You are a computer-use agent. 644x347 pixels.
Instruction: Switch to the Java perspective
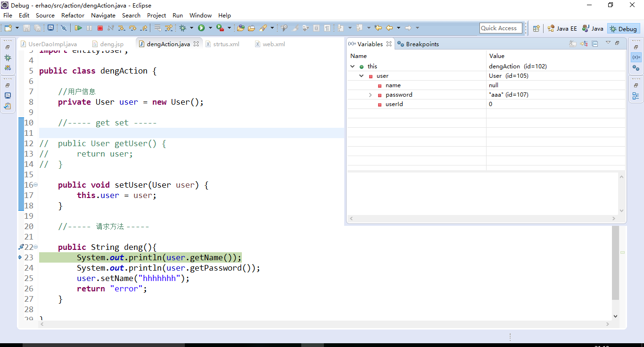pos(593,28)
